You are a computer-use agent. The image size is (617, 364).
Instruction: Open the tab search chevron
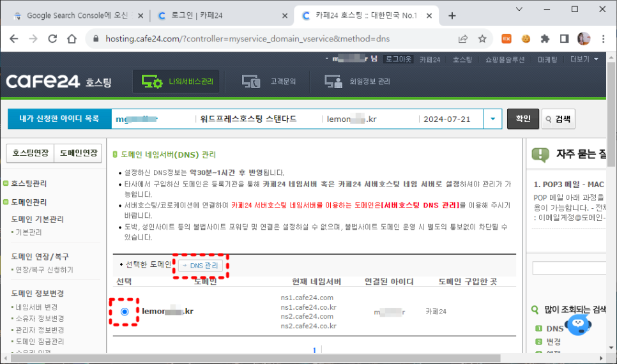click(519, 9)
